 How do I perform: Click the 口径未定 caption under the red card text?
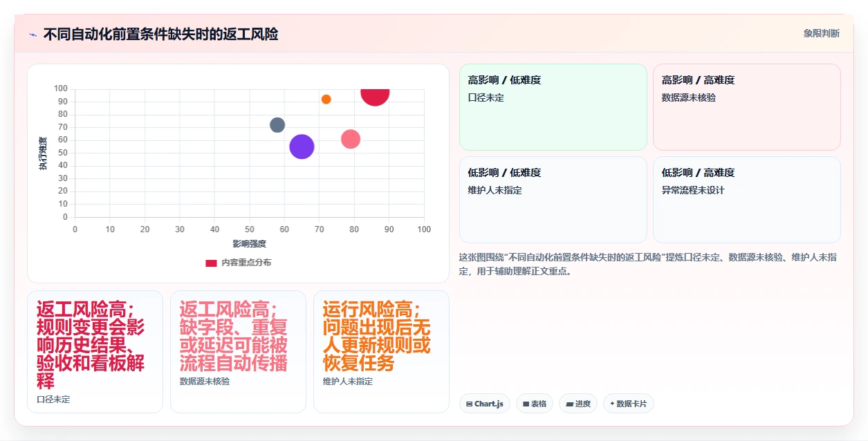53,400
